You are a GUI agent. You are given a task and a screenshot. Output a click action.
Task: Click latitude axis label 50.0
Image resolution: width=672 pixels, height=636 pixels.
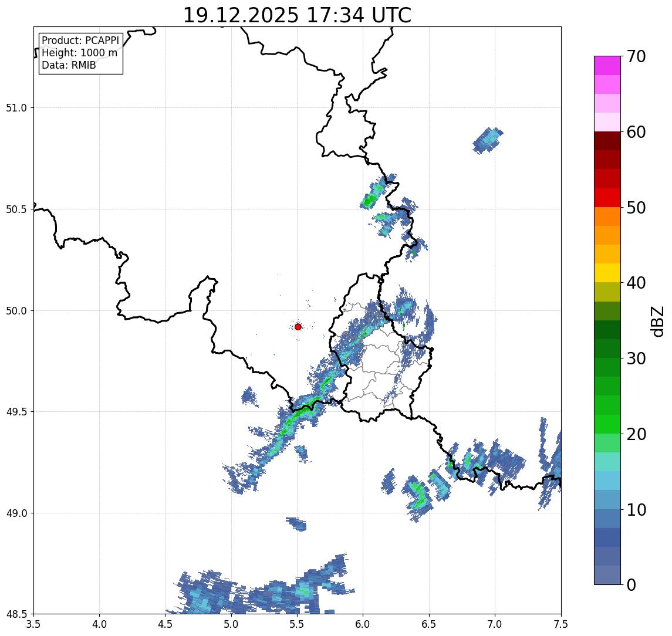pos(16,311)
